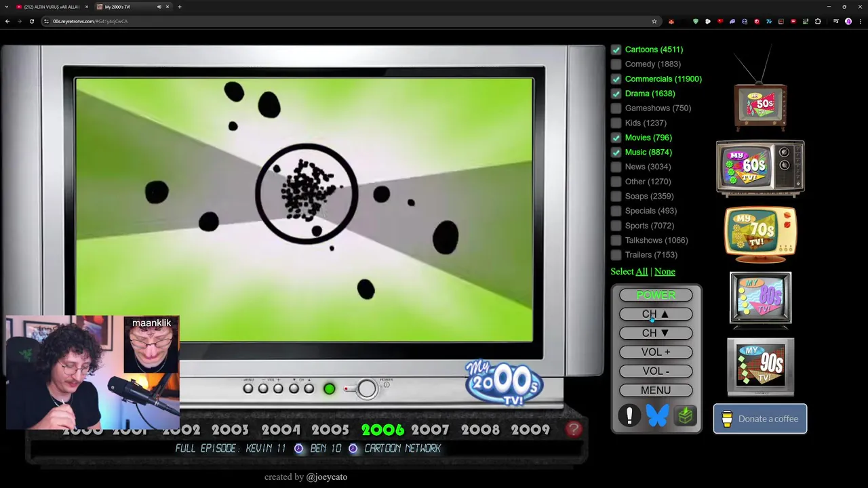868x488 pixels.
Task: Click the coffee cup donate icon
Action: coord(727,419)
